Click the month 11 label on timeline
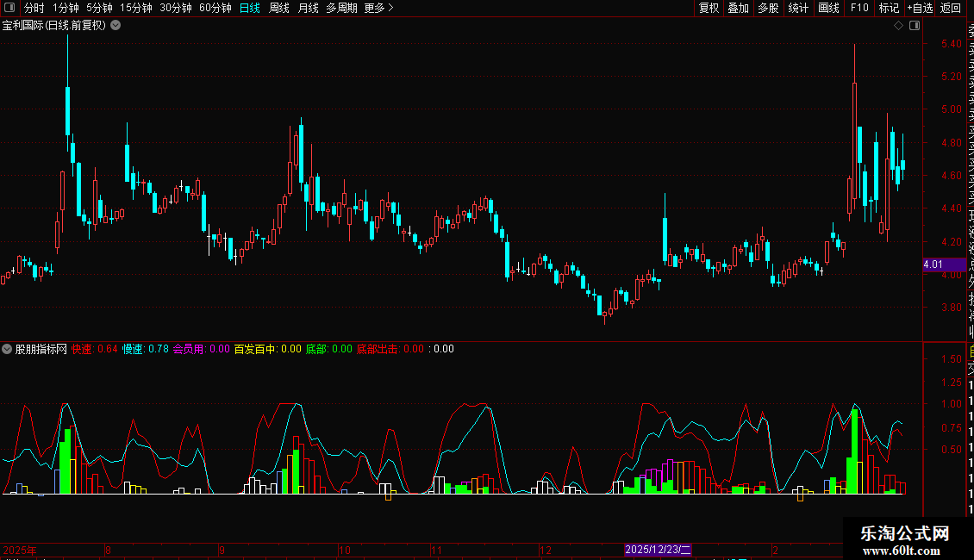The height and width of the screenshot is (560, 974). pos(436,550)
